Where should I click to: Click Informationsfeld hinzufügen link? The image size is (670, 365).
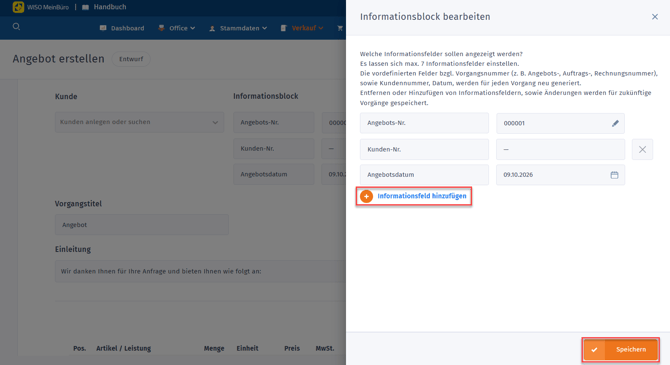tap(422, 196)
